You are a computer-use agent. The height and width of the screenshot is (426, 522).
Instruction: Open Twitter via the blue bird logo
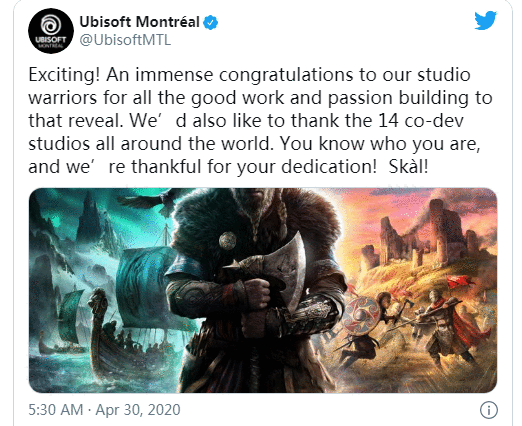click(486, 21)
